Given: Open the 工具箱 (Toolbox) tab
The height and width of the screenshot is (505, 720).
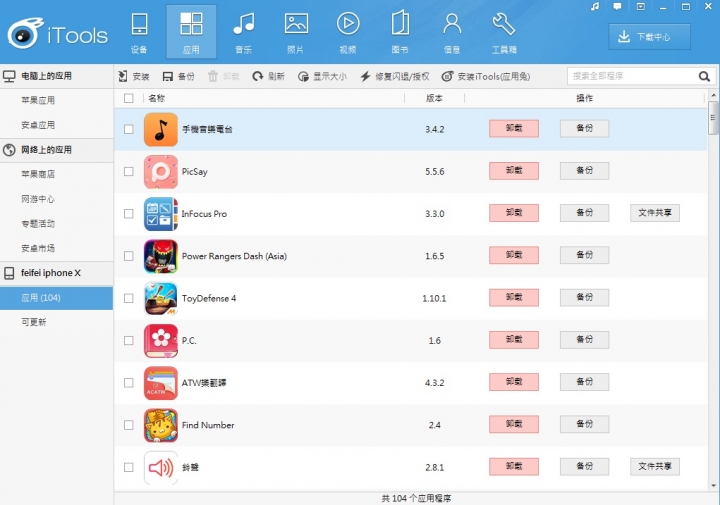Looking at the screenshot, I should click(x=504, y=33).
